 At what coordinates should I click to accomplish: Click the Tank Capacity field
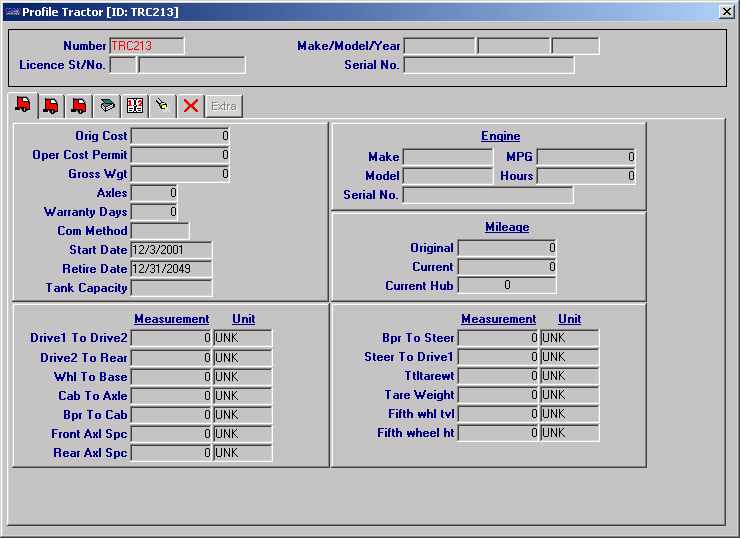click(171, 288)
